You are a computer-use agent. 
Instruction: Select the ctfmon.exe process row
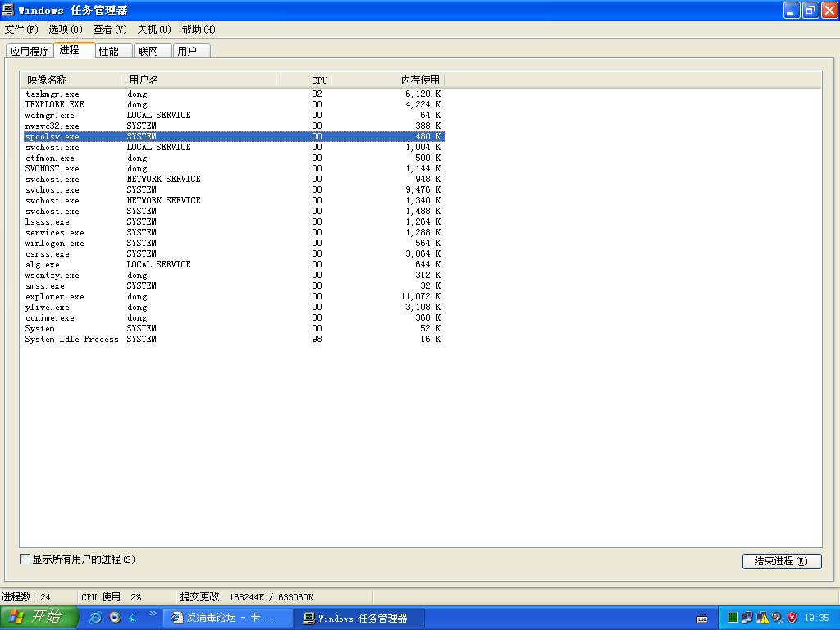pyautogui.click(x=234, y=158)
